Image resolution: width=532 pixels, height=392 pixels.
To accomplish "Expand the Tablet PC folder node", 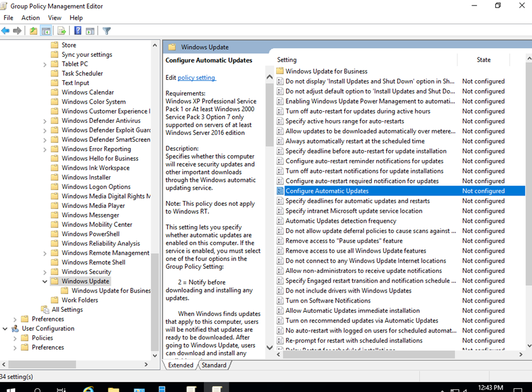I will [x=45, y=64].
